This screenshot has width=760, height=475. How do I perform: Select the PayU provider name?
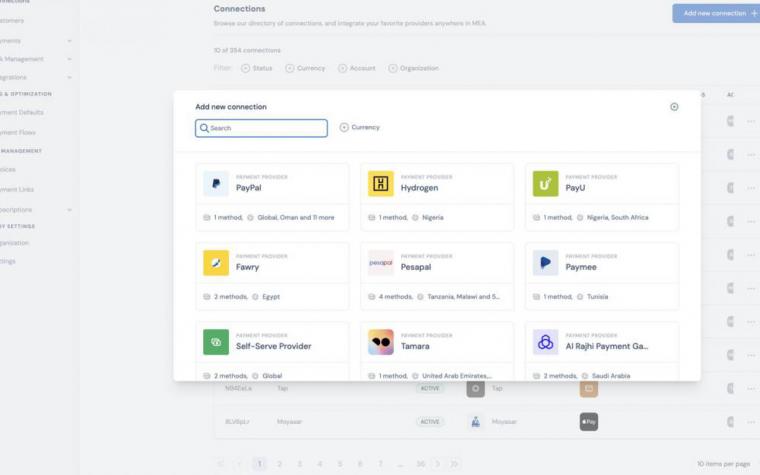(x=575, y=188)
